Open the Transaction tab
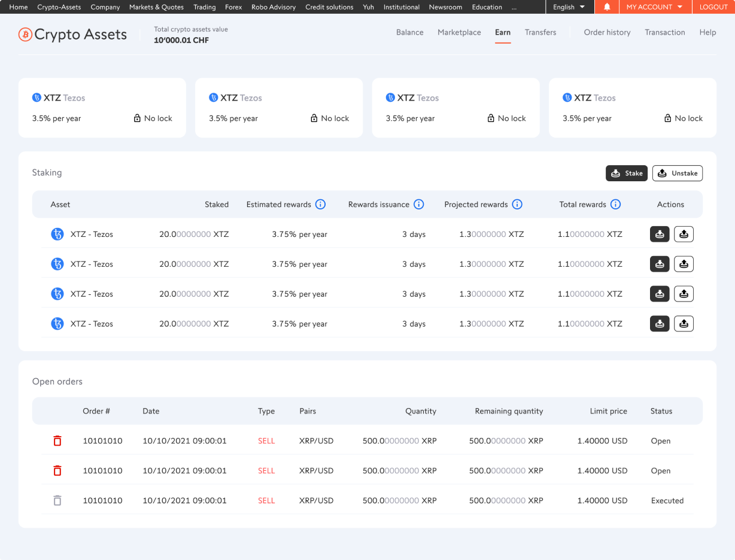 point(665,32)
